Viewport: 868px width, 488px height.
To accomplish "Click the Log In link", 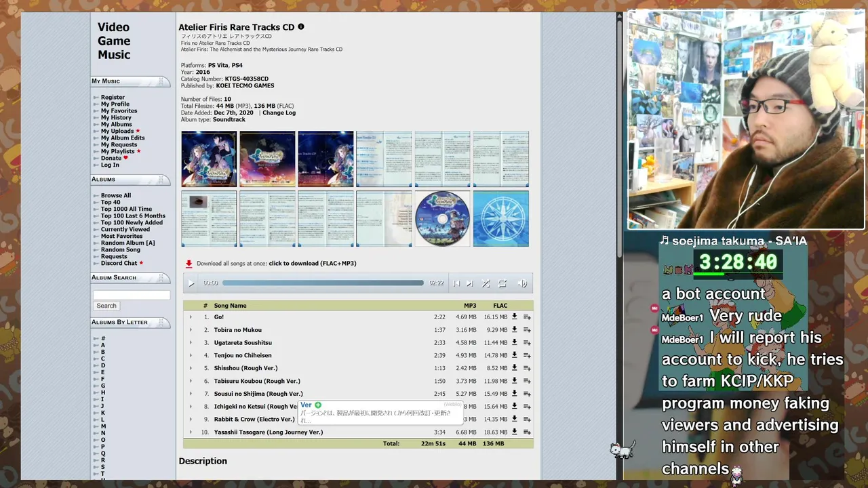I will (x=110, y=165).
